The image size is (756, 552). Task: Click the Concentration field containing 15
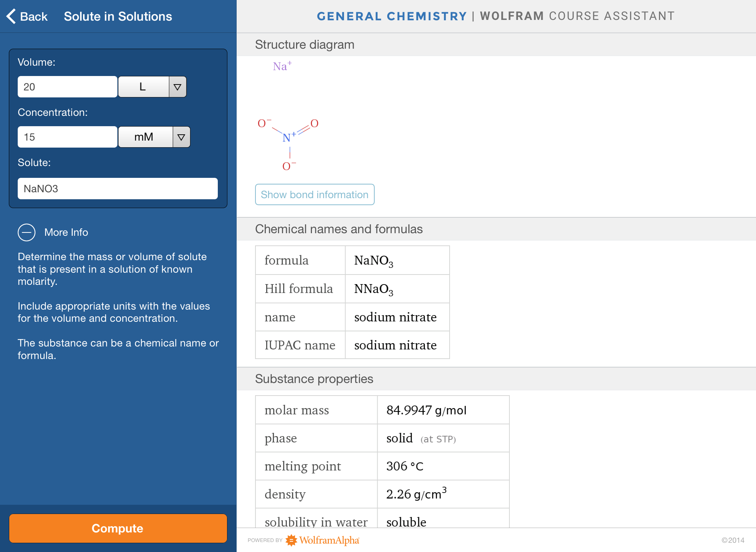click(67, 137)
